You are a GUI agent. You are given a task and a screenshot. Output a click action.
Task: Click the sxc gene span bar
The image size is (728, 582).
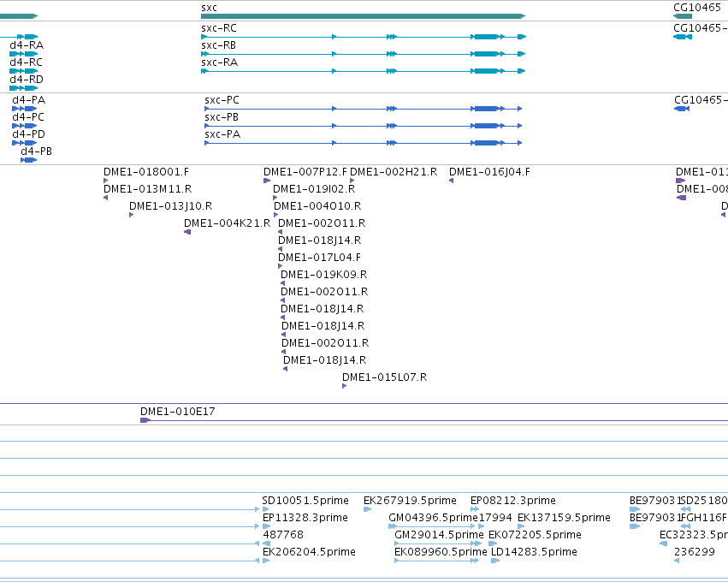363,16
